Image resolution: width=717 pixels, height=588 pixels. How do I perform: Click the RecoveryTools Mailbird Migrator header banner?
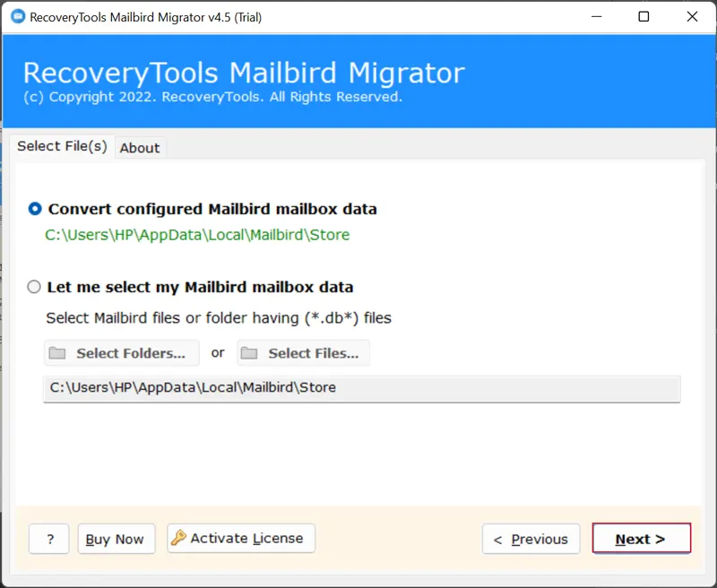pyautogui.click(x=358, y=81)
